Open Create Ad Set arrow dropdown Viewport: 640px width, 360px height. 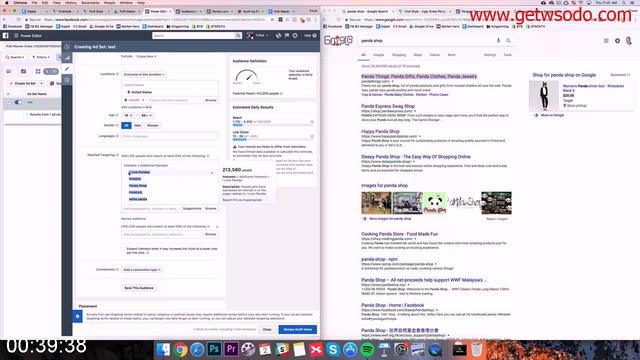click(x=41, y=83)
